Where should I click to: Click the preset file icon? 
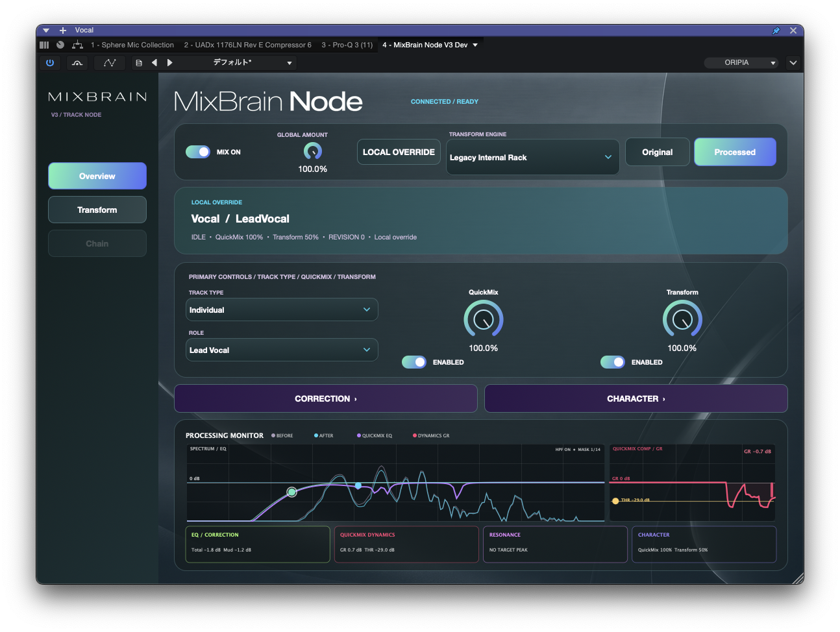pos(139,63)
